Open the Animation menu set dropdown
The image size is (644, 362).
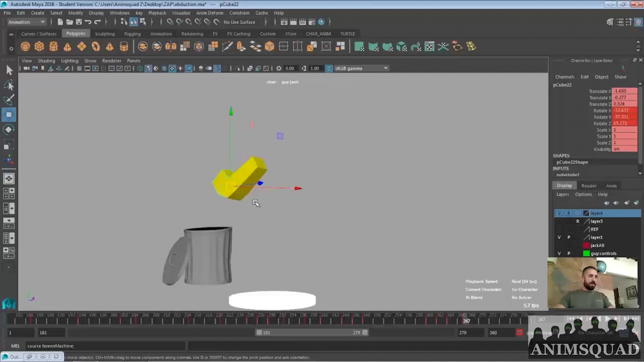[26, 22]
